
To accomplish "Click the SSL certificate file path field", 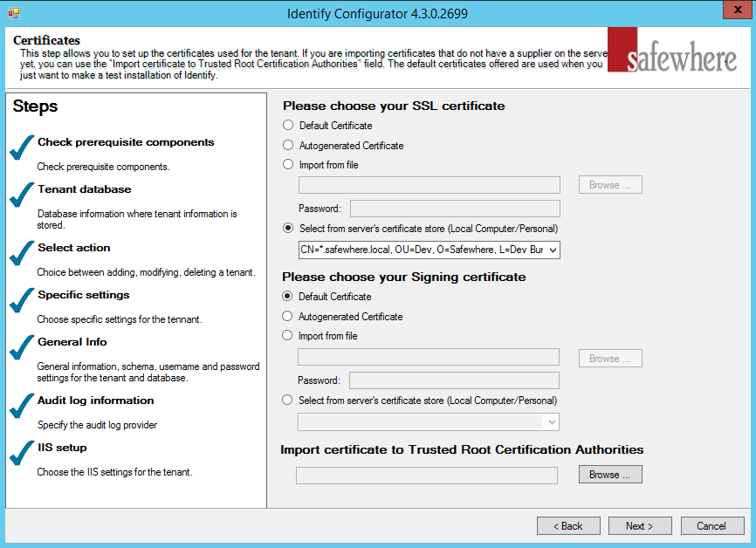I will click(x=430, y=185).
